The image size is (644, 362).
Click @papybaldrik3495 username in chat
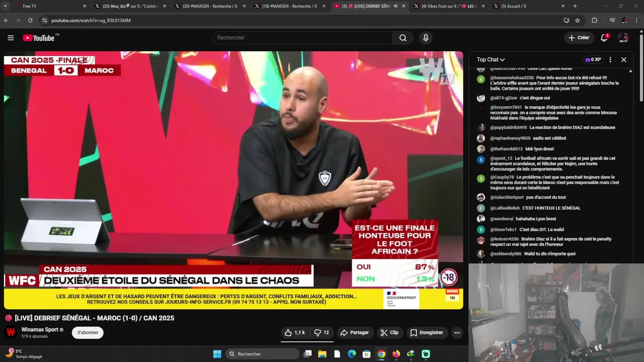coord(509,128)
